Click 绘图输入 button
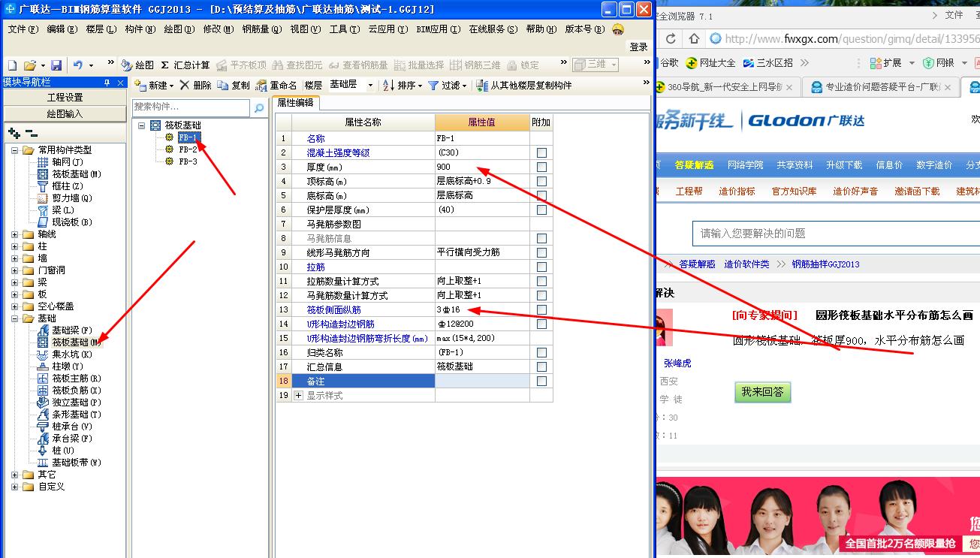 pos(65,114)
